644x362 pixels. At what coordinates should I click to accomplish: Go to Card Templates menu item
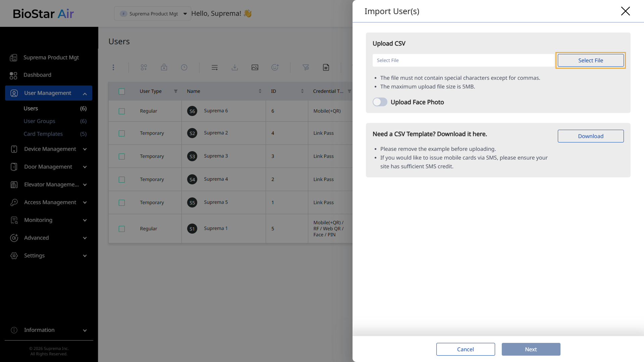point(43,134)
